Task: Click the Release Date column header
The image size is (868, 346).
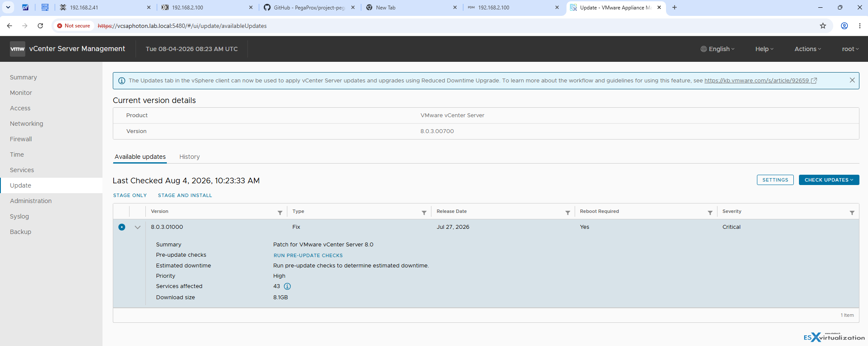Action: [452, 211]
